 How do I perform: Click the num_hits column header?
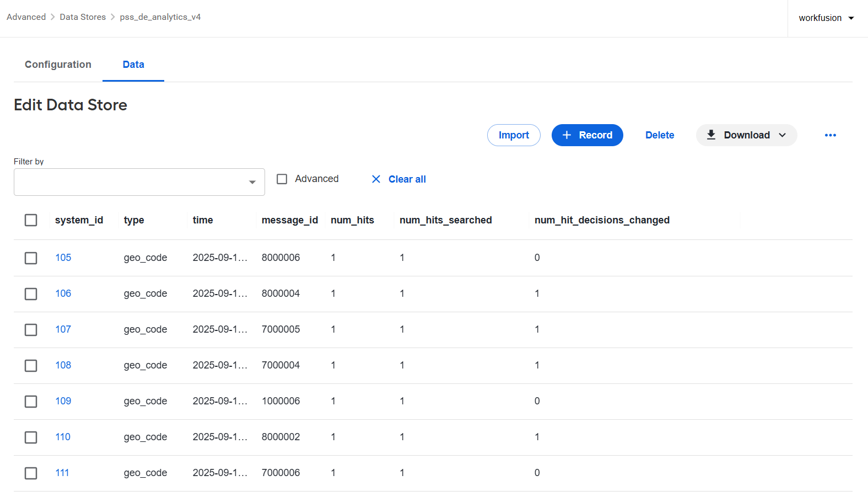[352, 220]
